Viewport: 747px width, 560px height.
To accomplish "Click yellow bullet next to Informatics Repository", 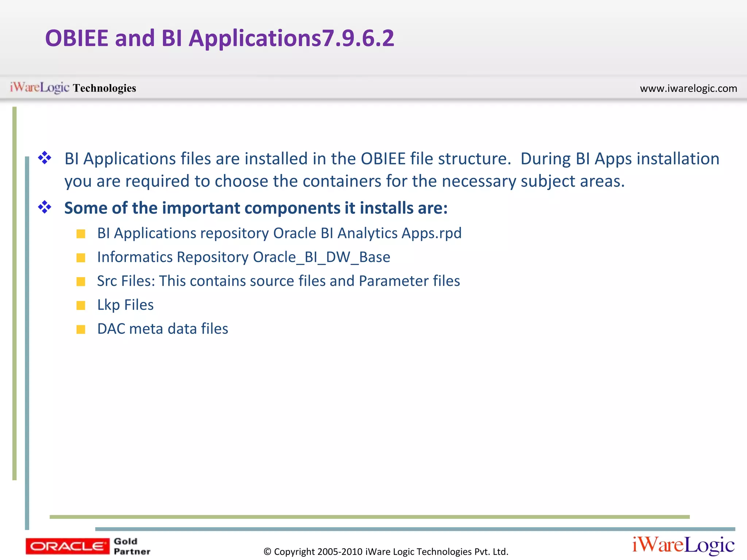I will click(81, 258).
